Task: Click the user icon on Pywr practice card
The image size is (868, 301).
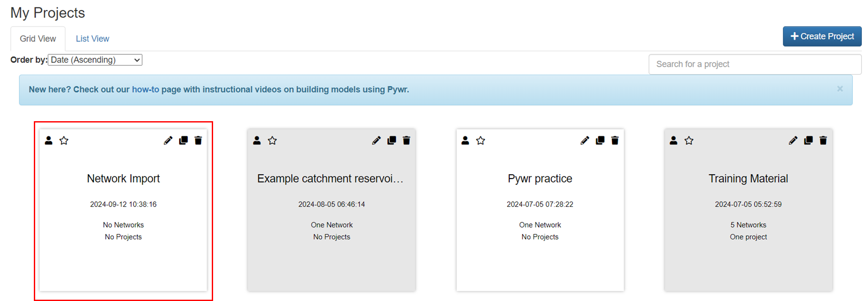Action: click(x=465, y=140)
